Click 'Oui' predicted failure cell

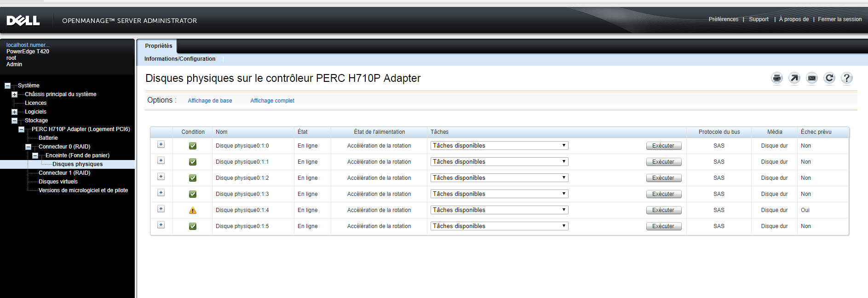coord(805,210)
